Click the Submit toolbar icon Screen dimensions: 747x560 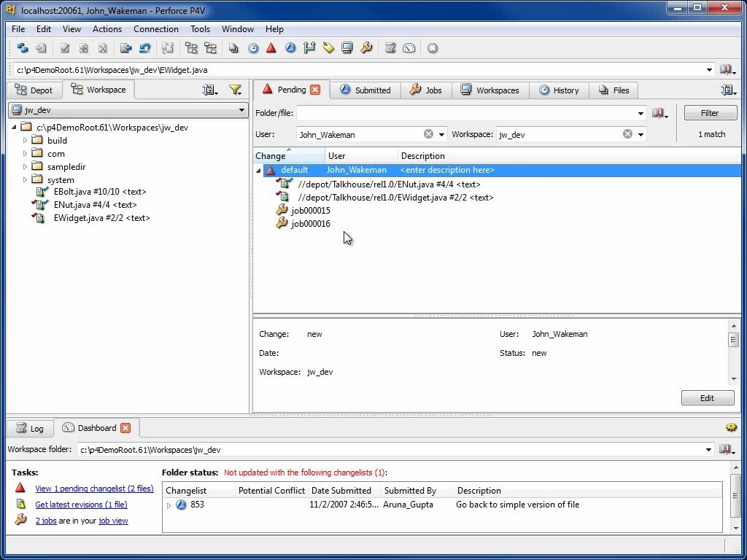point(125,48)
